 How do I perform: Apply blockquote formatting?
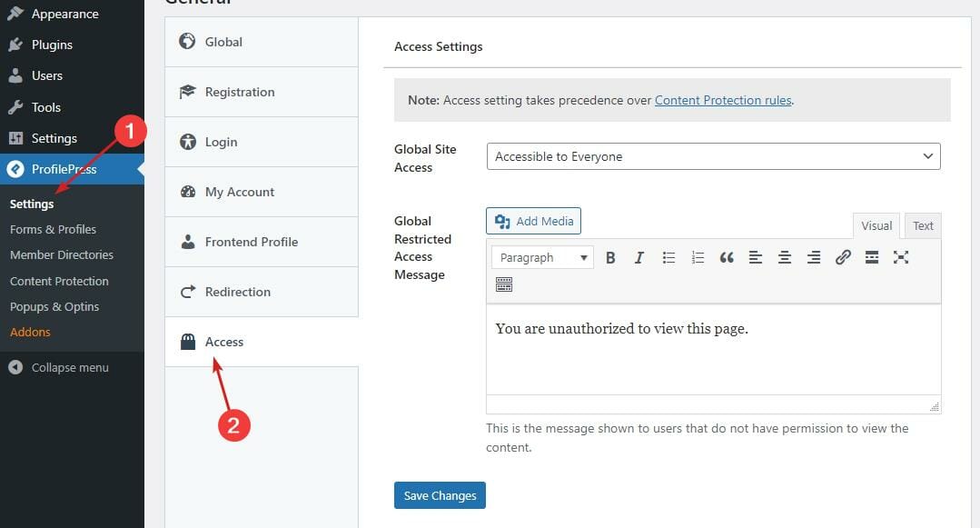(x=727, y=258)
